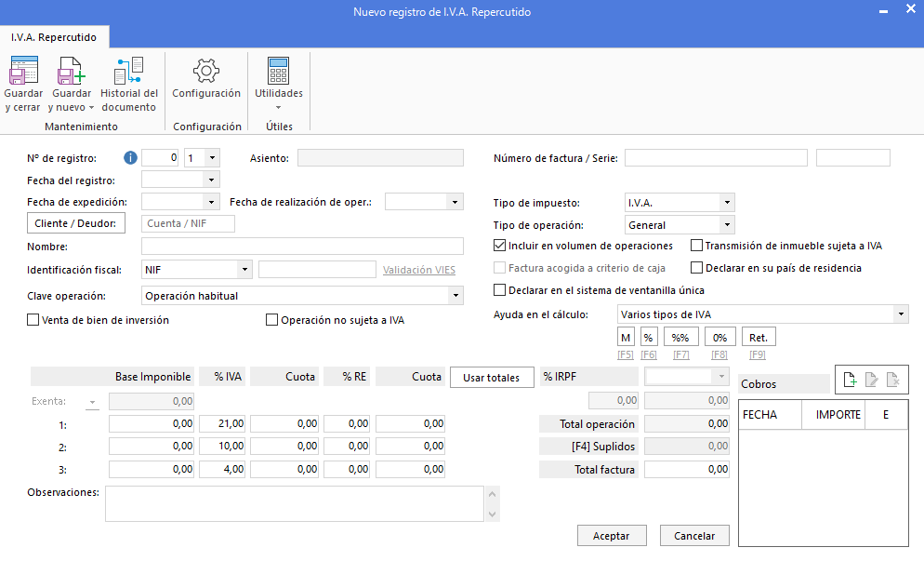Expand Clave operación dropdown

[455, 296]
